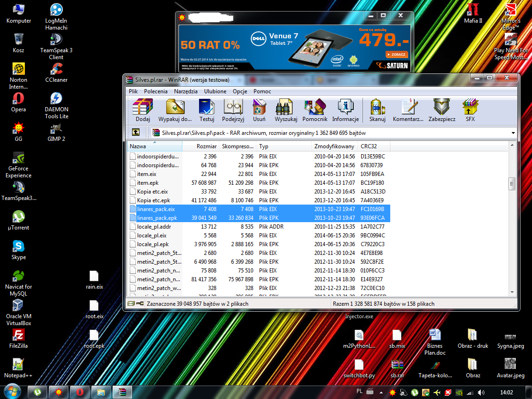Open the Pomoc menu
This screenshot has width=532, height=399.
tap(262, 91)
